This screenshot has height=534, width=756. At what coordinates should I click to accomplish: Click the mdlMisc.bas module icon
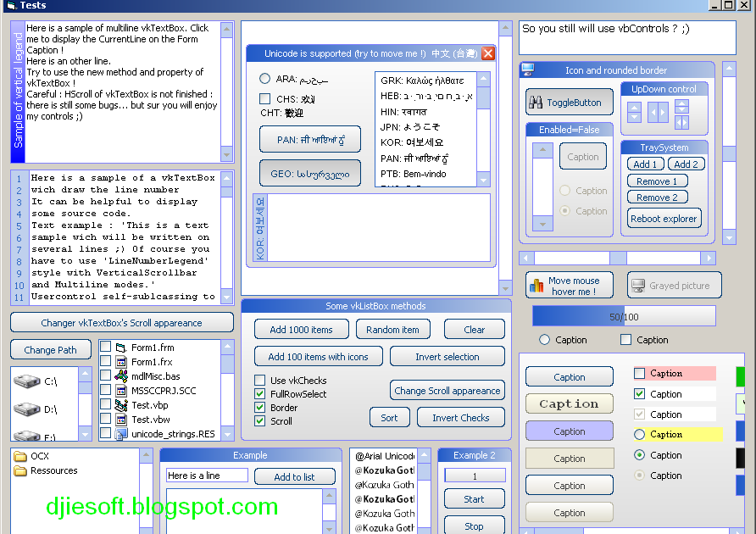pyautogui.click(x=121, y=375)
